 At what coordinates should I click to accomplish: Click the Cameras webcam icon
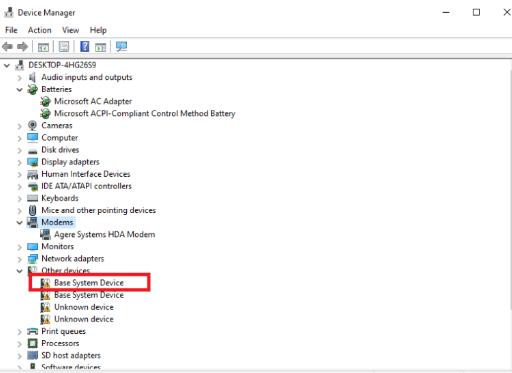[32, 126]
